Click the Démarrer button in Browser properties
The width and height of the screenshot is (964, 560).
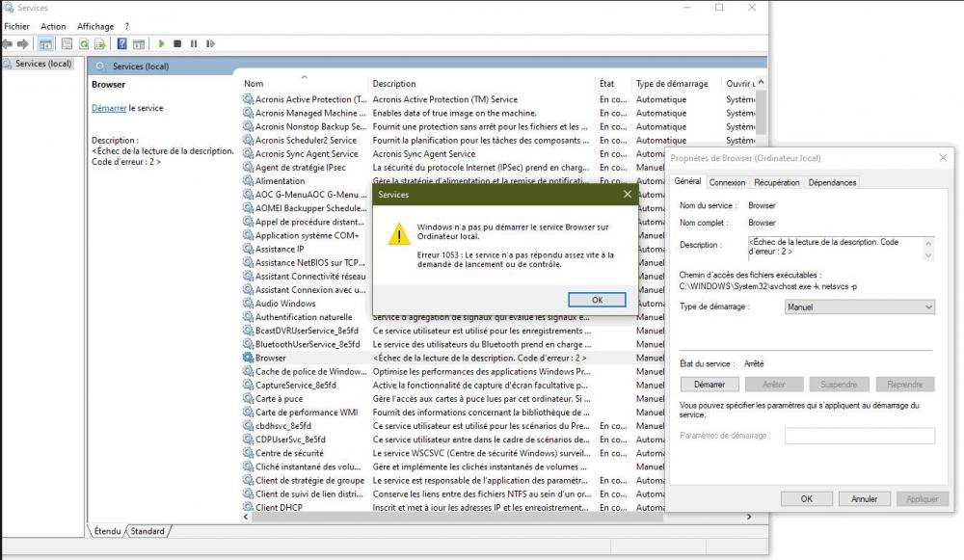(x=710, y=385)
